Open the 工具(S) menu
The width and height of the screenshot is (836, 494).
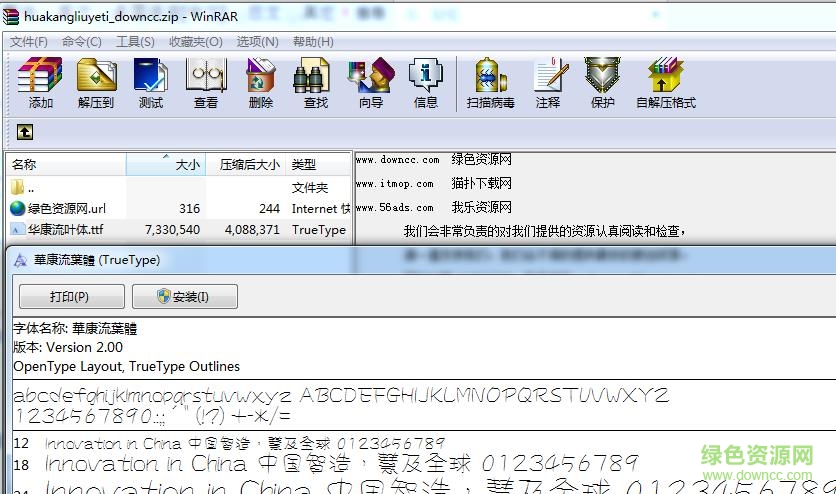point(135,42)
